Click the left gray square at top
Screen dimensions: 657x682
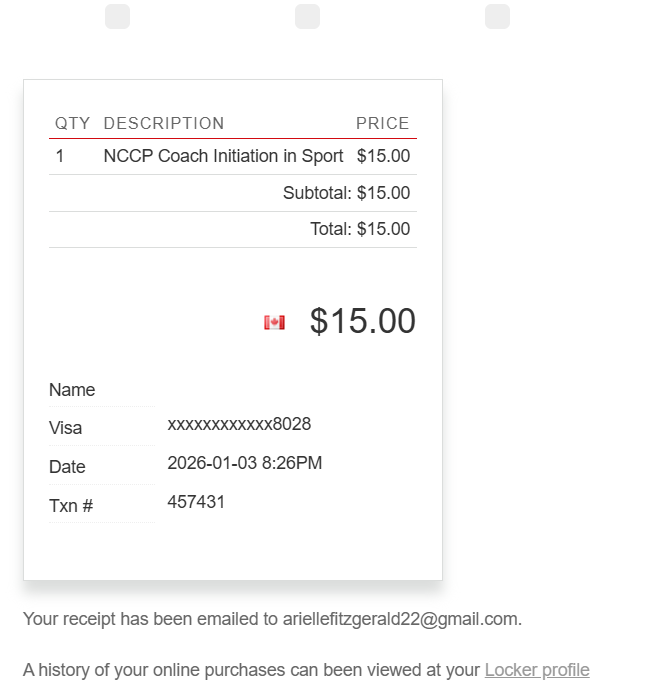tap(118, 17)
